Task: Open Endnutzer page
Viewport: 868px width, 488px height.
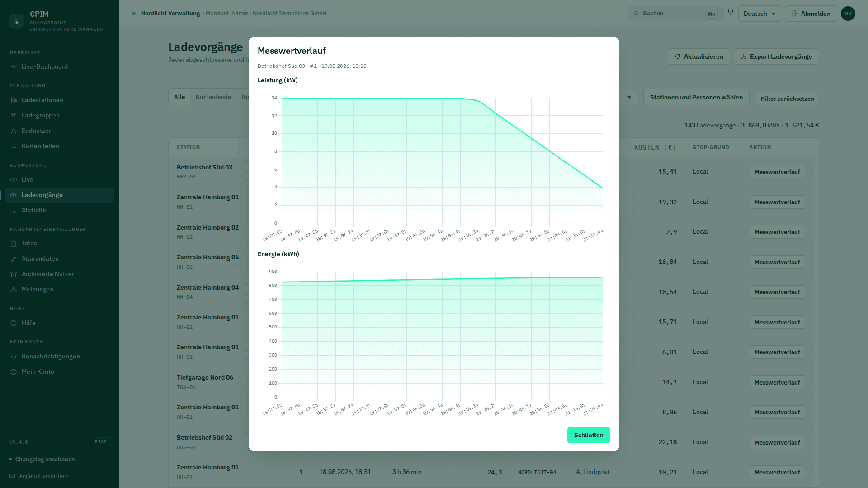Action: pos(60,131)
